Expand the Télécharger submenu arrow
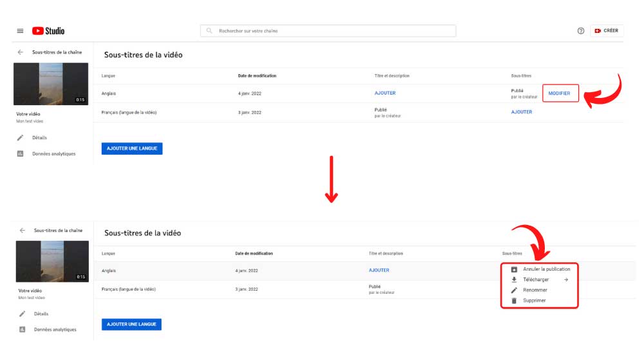This screenshot has height=361, width=644. click(x=566, y=280)
